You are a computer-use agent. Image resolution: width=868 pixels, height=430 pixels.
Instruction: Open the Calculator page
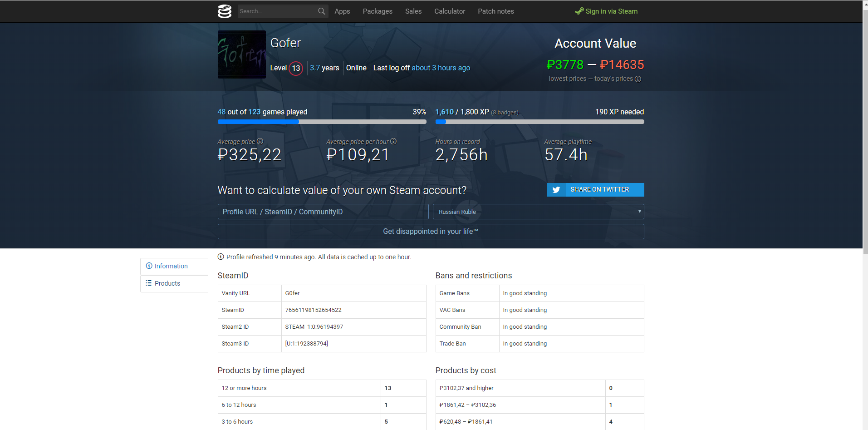(449, 11)
